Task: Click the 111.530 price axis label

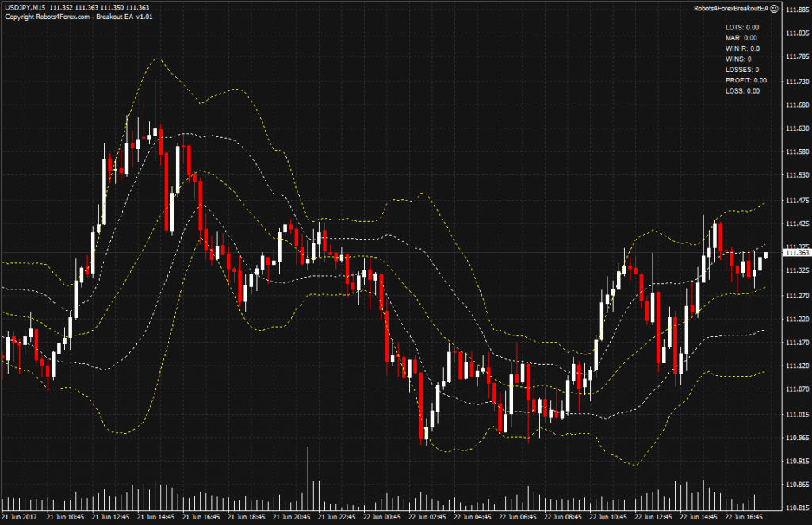Action: (798, 175)
